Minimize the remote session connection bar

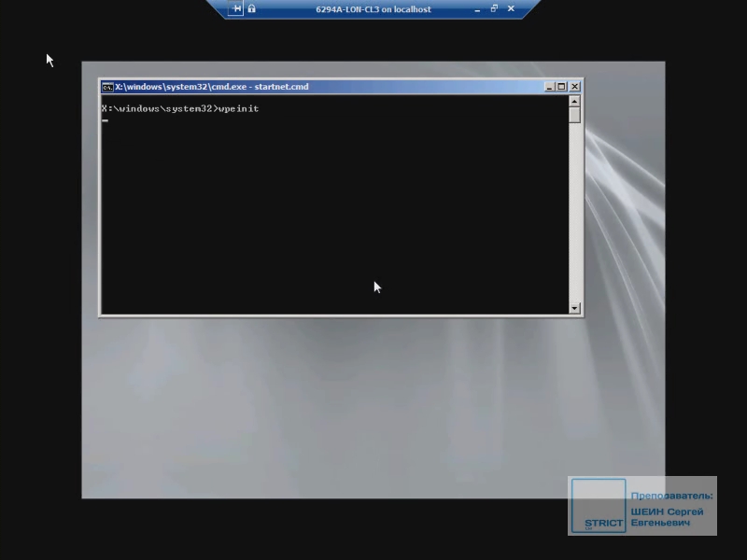pos(478,9)
